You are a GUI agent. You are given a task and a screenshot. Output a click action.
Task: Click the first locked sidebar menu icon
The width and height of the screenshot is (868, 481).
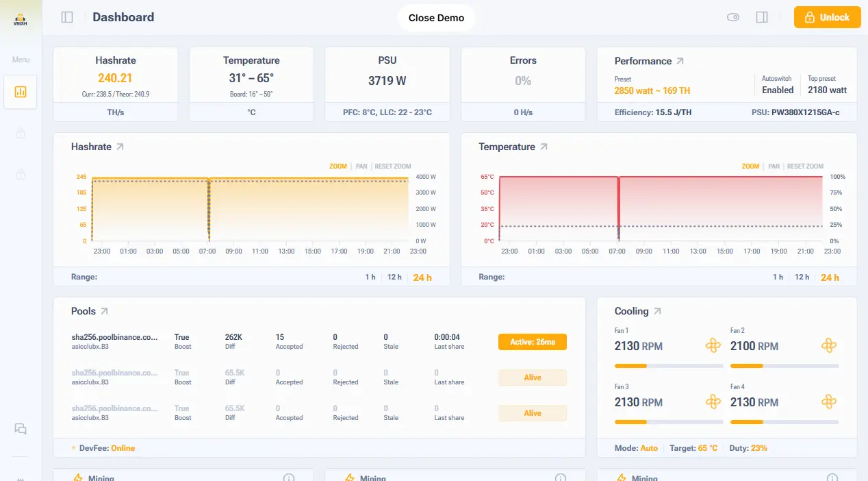(x=21, y=134)
